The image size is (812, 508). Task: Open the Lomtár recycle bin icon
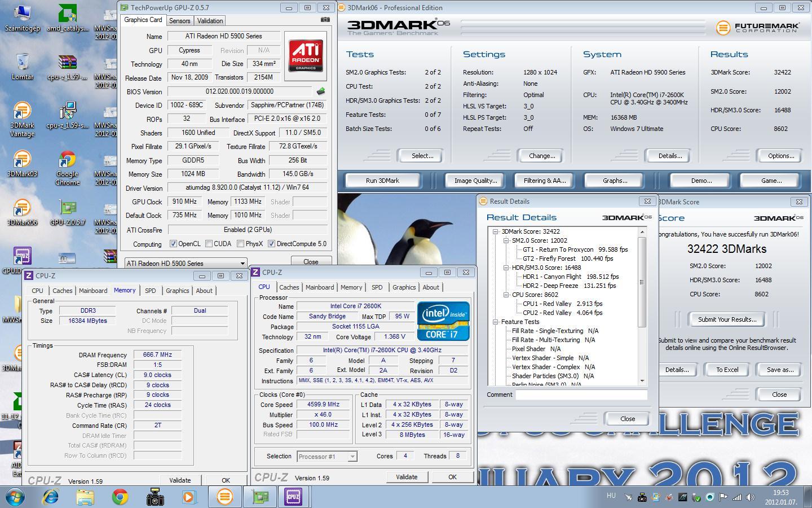tap(23, 67)
